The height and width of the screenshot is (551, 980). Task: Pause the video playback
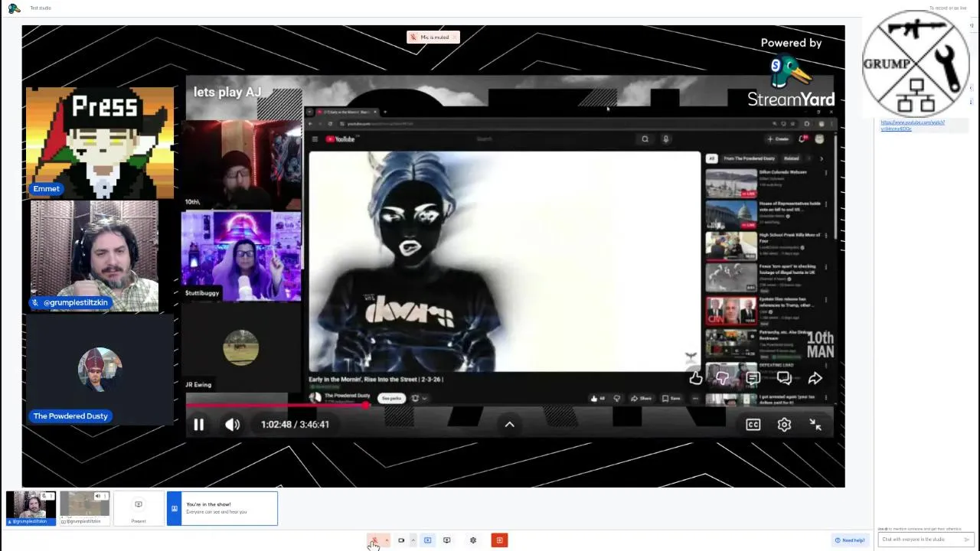tap(198, 425)
